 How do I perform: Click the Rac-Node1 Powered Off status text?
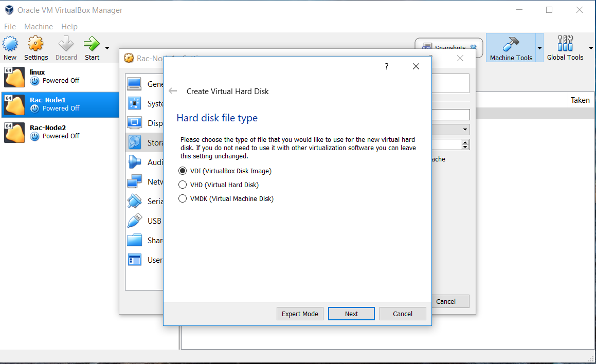[61, 108]
